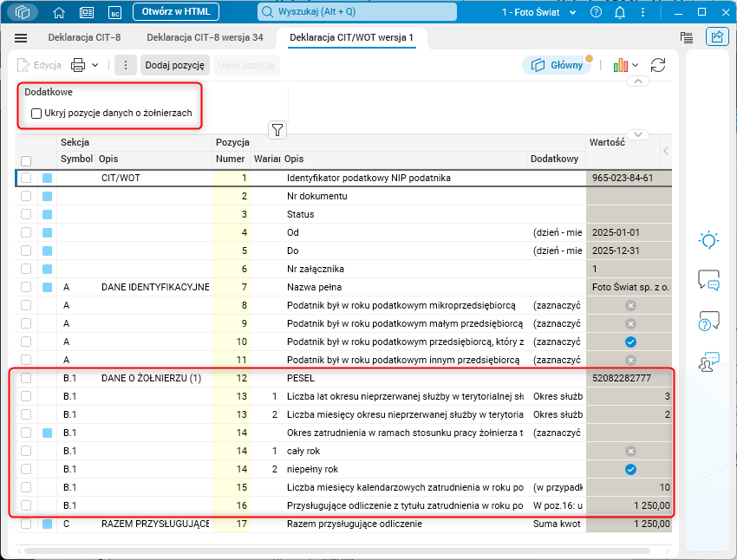Toggle the mikroprzedsiębiorcą value mark
737x560 pixels.
630,305
